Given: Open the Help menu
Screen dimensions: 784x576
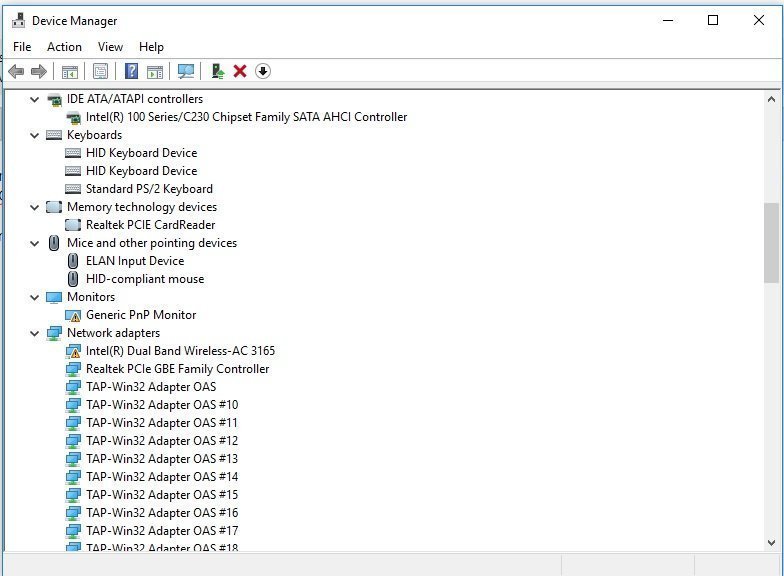Looking at the screenshot, I should pos(151,46).
